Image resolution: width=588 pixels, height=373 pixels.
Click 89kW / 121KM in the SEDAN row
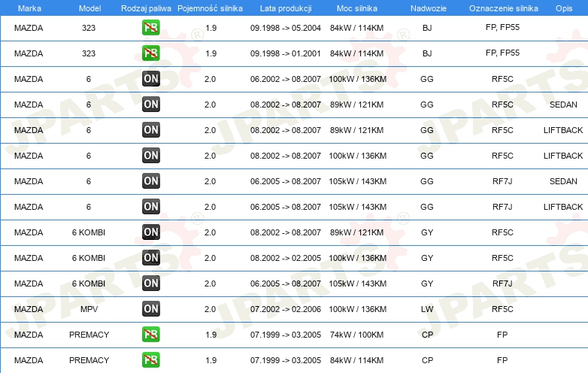pos(356,105)
